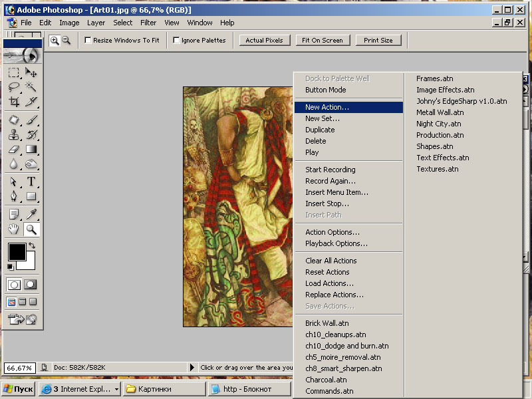Select the Hand tool
This screenshot has height=399, width=532.
click(14, 229)
